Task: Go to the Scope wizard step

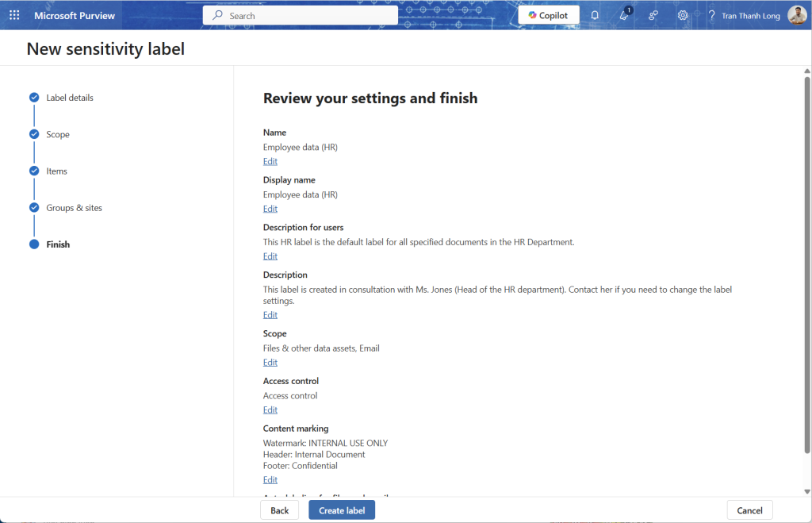Action: tap(58, 134)
